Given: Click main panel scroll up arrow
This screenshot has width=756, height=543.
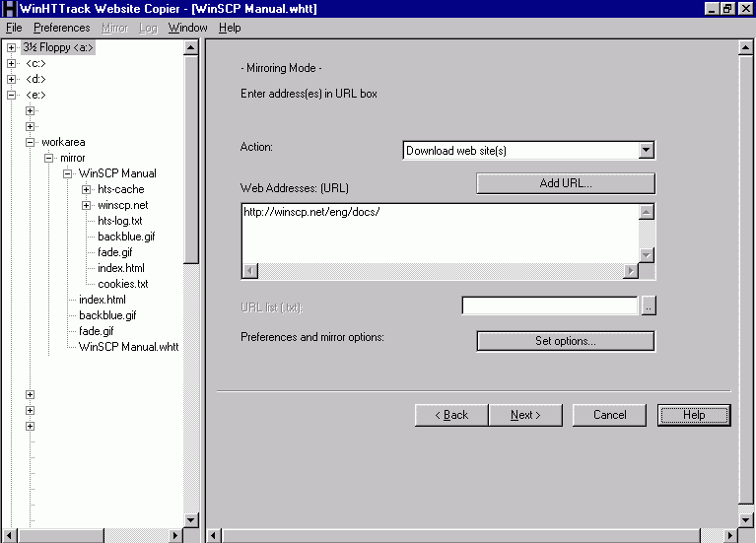Looking at the screenshot, I should [x=745, y=47].
